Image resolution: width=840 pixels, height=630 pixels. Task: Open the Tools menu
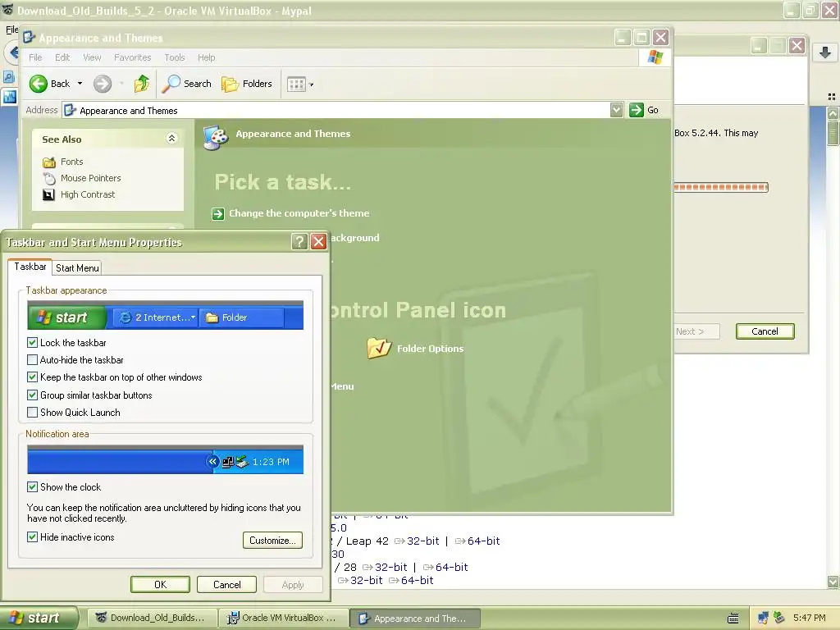(175, 57)
